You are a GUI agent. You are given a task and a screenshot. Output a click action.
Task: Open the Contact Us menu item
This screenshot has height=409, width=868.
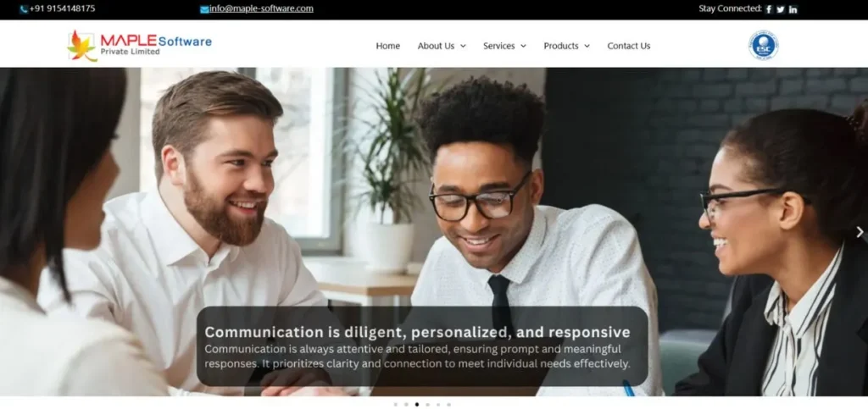[629, 46]
